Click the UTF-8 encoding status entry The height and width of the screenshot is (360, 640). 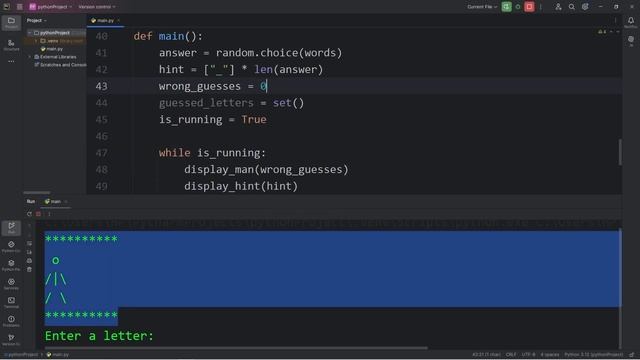tap(528, 354)
